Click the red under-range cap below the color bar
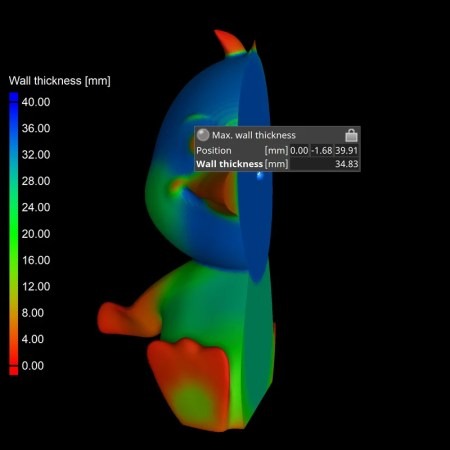This screenshot has height=450, width=450. click(14, 371)
